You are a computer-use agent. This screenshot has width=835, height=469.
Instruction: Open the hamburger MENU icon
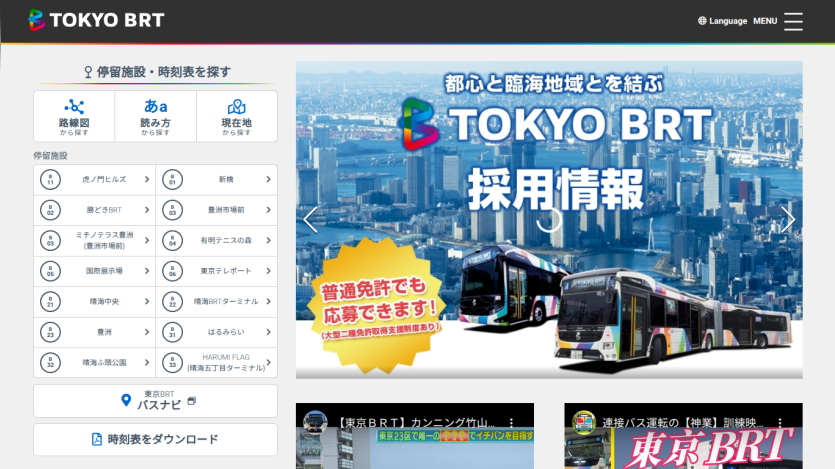(x=793, y=21)
